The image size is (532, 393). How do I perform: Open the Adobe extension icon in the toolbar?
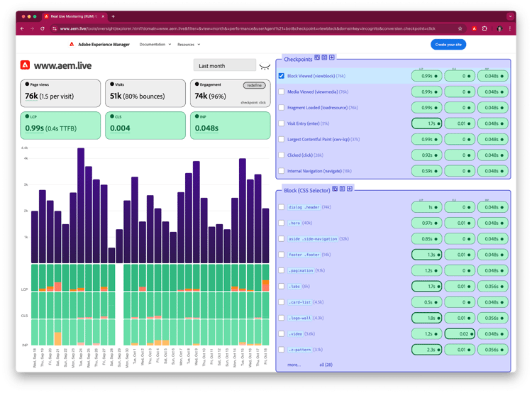point(475,28)
